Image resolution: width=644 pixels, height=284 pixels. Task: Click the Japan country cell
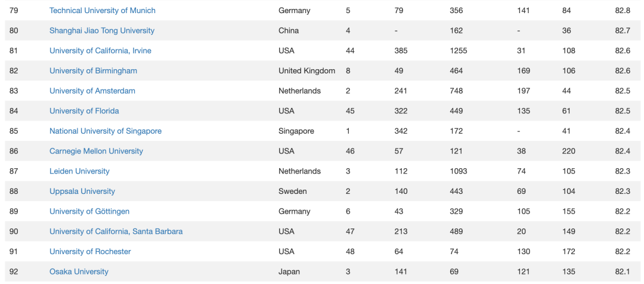point(289,273)
